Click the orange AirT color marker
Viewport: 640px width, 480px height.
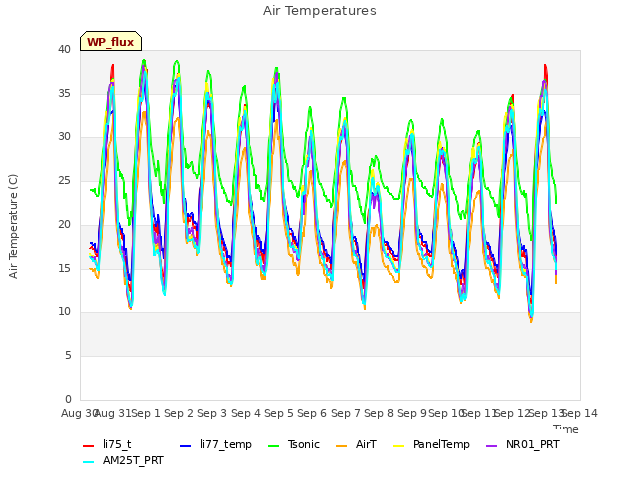342,446
